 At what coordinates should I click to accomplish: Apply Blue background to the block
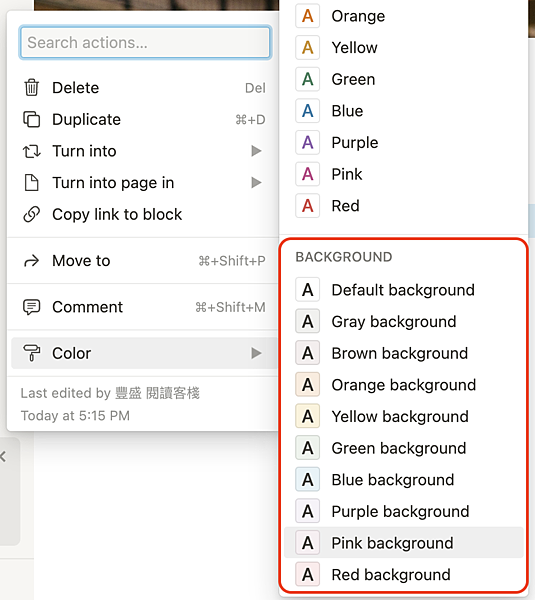tap(404, 480)
